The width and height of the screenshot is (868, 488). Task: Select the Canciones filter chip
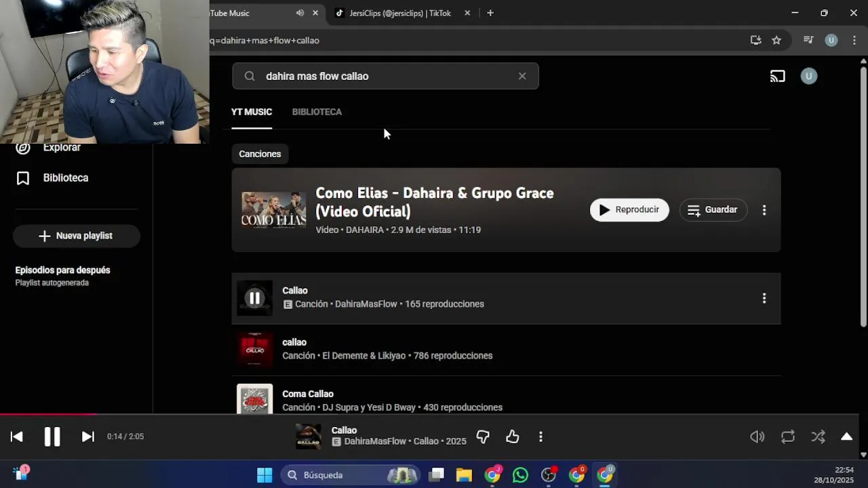[x=260, y=154]
